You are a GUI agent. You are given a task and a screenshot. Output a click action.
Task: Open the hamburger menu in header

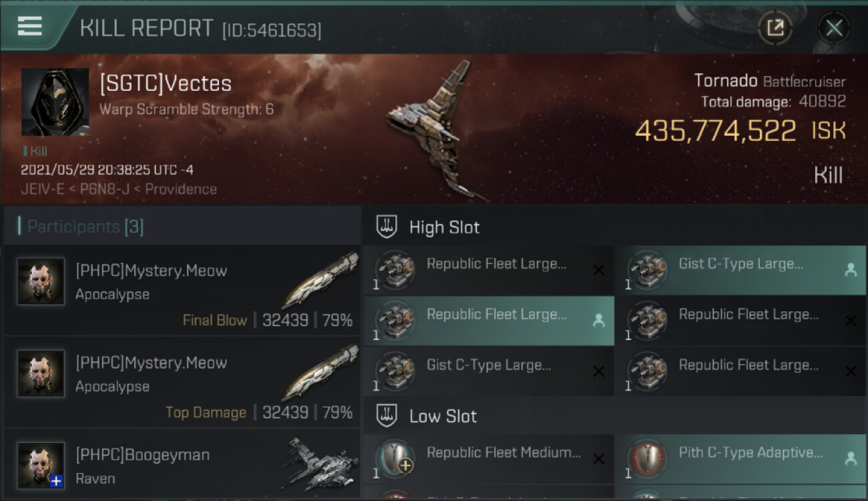[30, 27]
